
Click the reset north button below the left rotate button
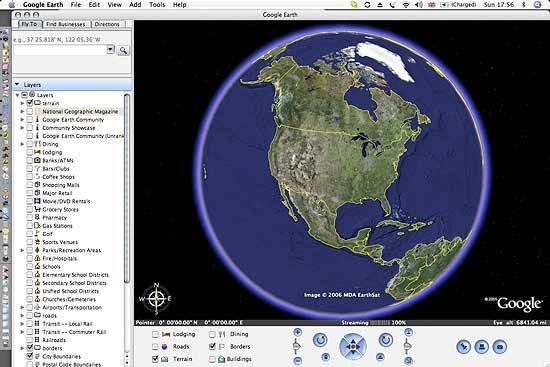pyautogui.click(x=326, y=357)
